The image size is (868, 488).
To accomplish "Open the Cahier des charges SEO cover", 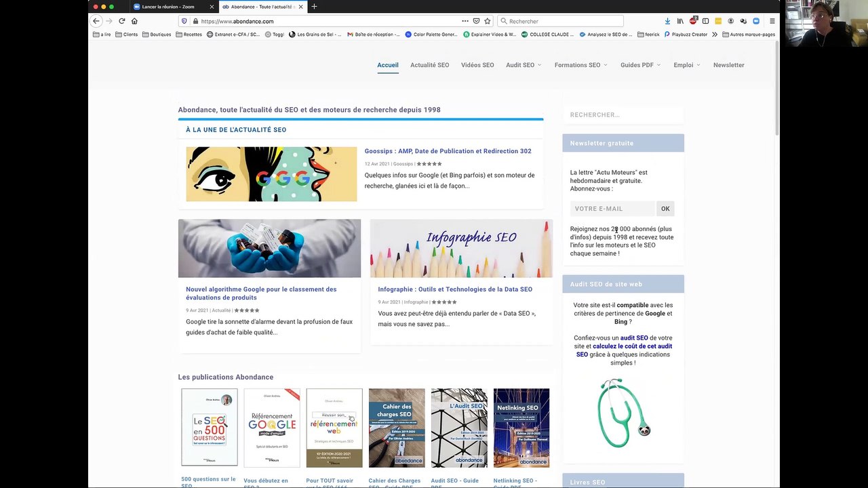I will (397, 428).
